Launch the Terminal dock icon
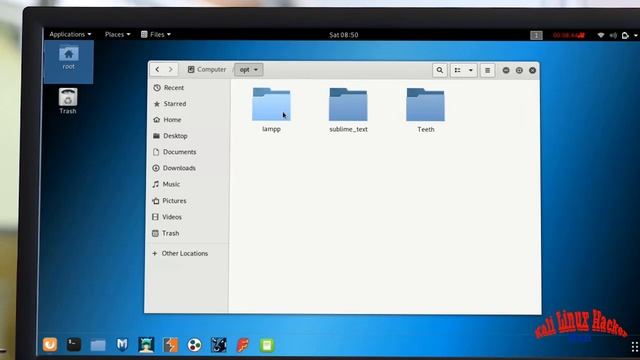This screenshot has height=360, width=640. (x=74, y=344)
